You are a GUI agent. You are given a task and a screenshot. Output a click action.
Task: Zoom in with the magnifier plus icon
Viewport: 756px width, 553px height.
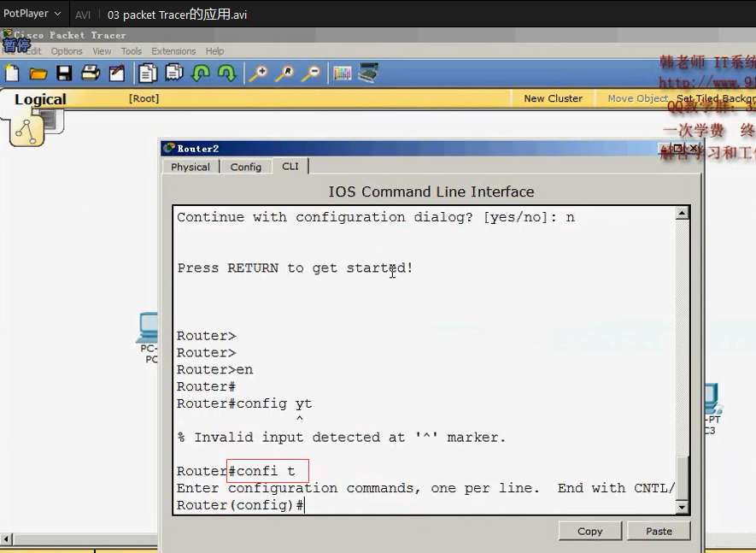259,74
